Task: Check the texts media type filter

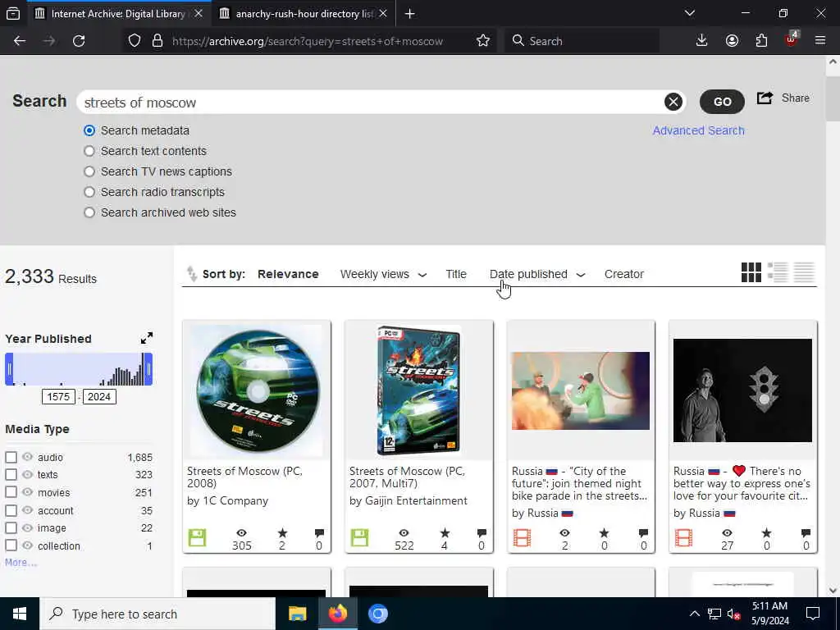Action: [11, 475]
